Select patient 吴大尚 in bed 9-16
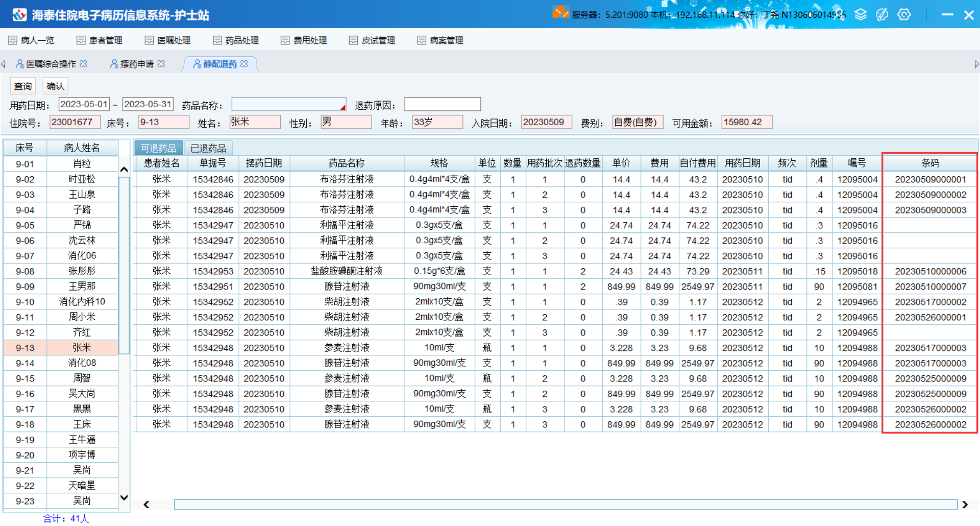980x526 pixels. 61,394
